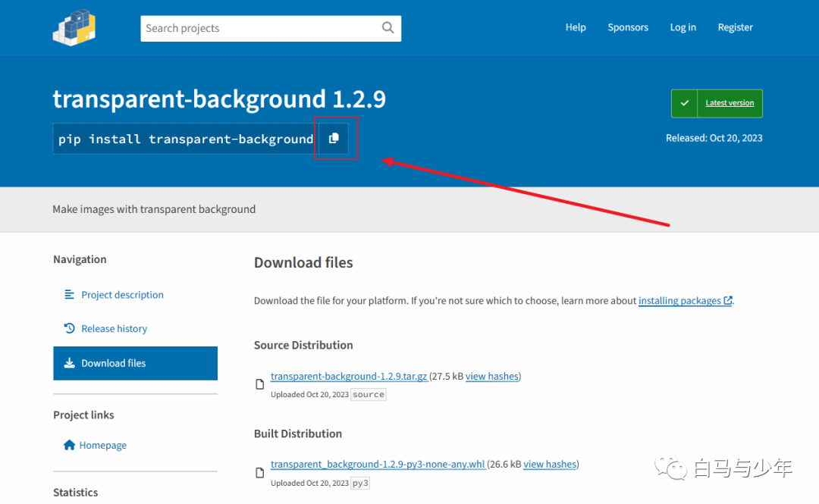
Task: Copy the pip install command to clipboard
Action: [x=334, y=139]
